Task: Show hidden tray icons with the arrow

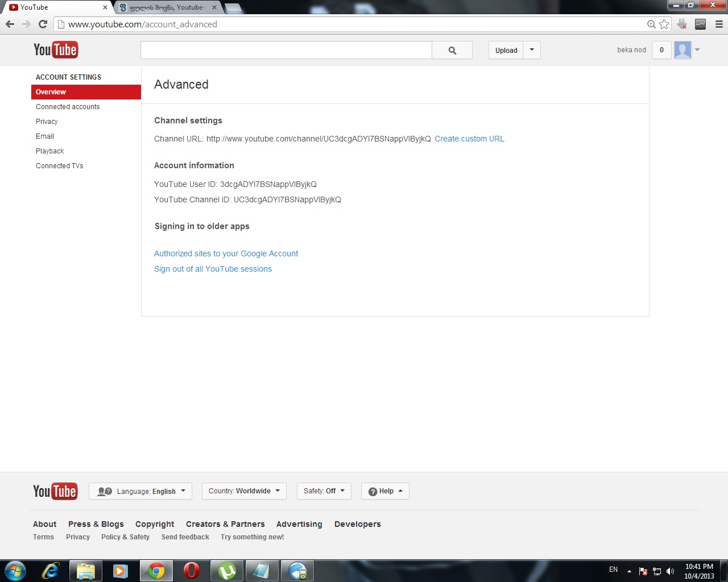Action: click(x=629, y=571)
